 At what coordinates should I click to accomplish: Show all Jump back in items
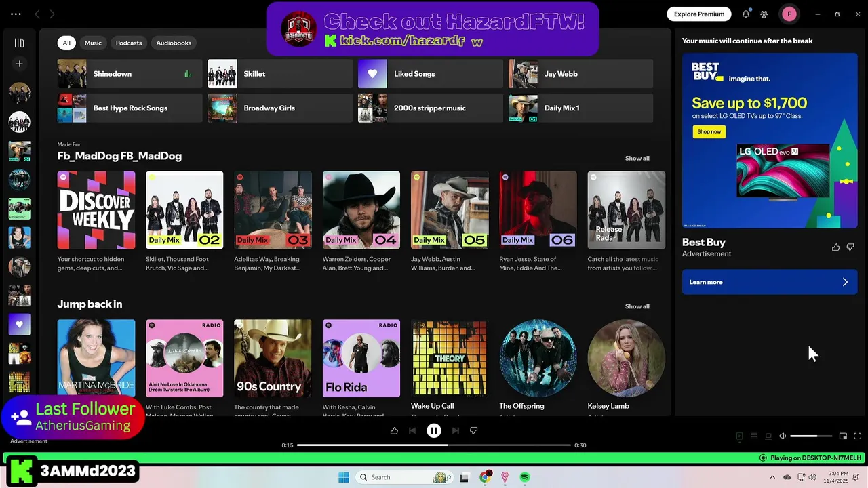pos(637,306)
